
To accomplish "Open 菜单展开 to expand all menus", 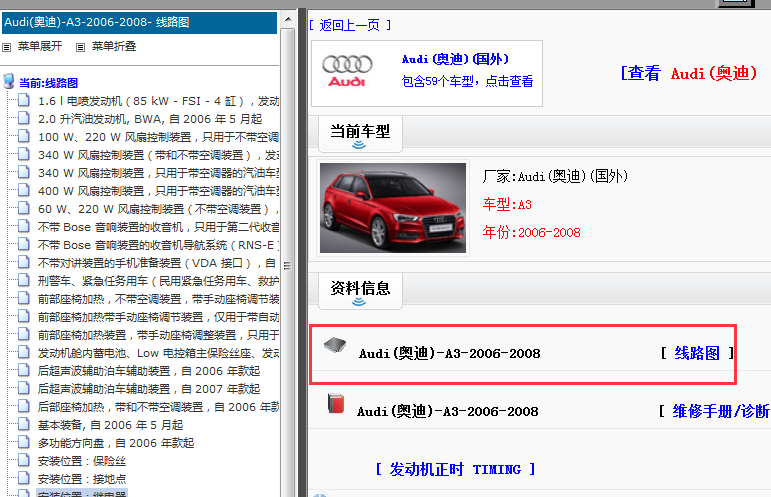I will [x=40, y=46].
